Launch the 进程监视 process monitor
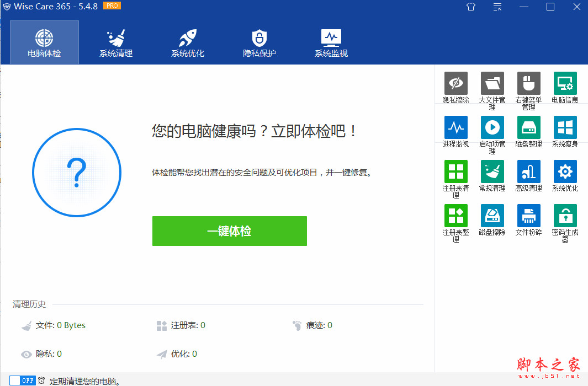Screen dimensions: 588x386 click(x=455, y=131)
